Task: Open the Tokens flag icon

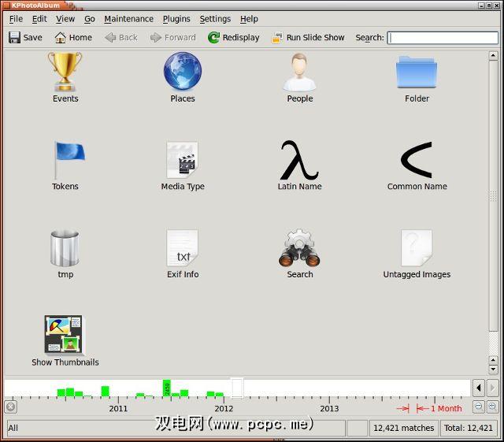Action: (70, 160)
